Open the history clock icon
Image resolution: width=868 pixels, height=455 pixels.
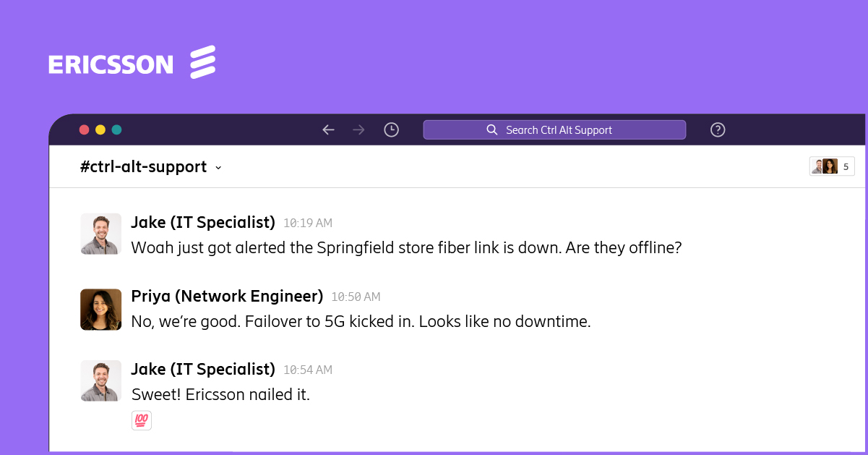point(391,130)
